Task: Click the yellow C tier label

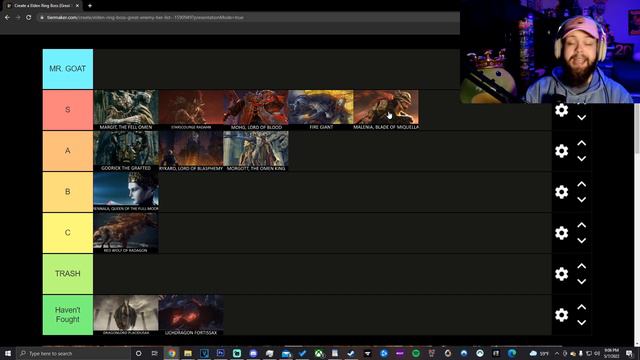Action: click(68, 233)
